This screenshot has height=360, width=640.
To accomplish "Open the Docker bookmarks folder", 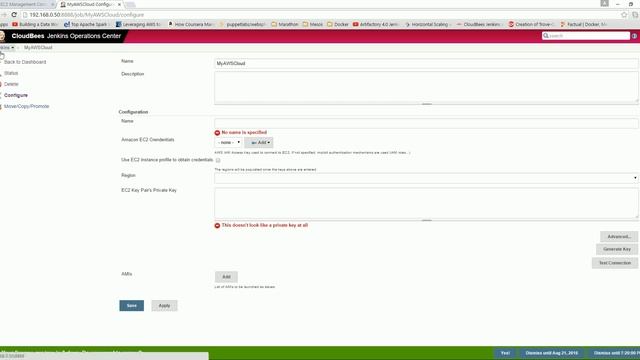I will point(338,24).
